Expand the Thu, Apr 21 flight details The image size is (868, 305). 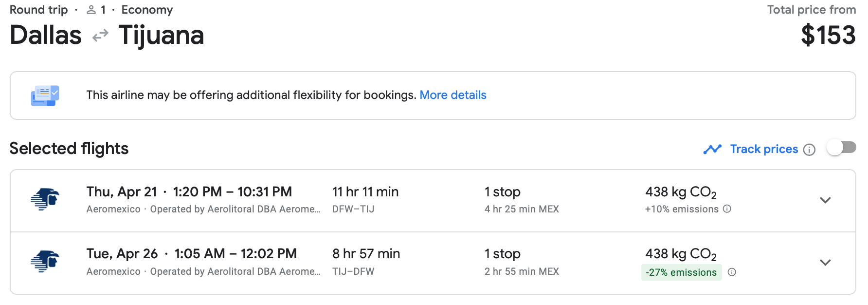click(825, 200)
